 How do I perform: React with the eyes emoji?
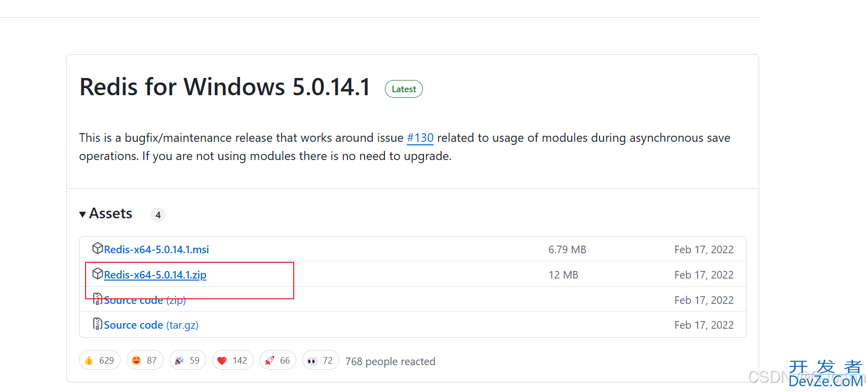[x=320, y=361]
